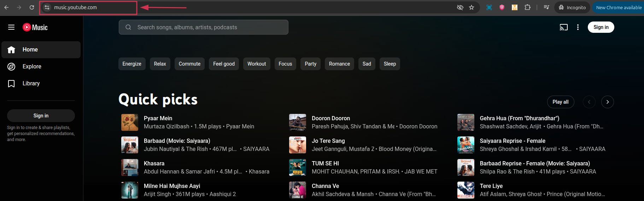Click New Chrome available button
644x201 pixels.
click(619, 7)
